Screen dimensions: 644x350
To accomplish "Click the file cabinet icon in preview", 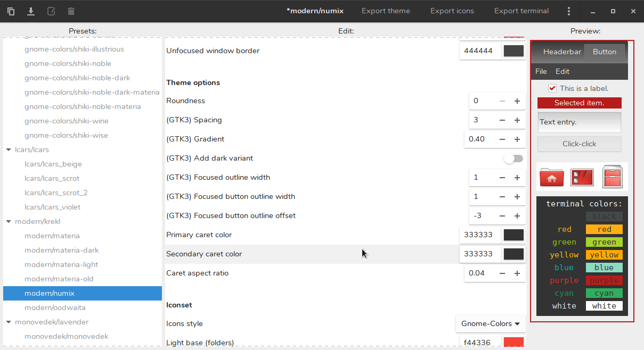I will 612,177.
